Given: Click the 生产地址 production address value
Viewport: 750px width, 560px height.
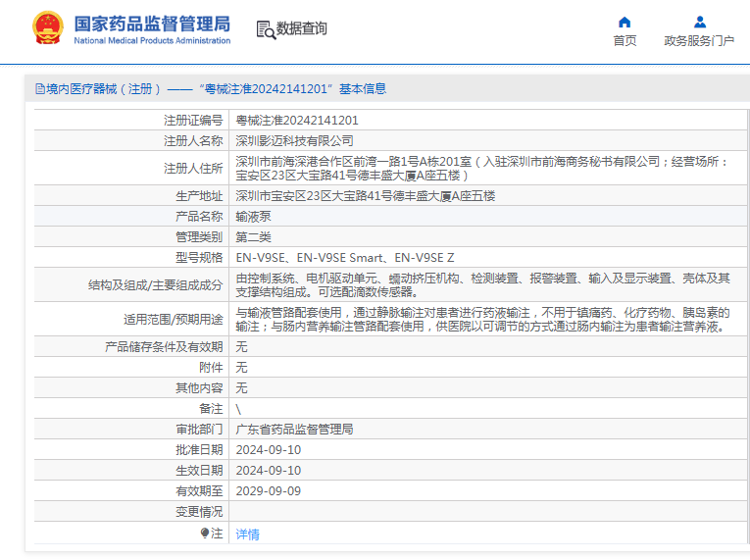Looking at the screenshot, I should coord(365,196).
